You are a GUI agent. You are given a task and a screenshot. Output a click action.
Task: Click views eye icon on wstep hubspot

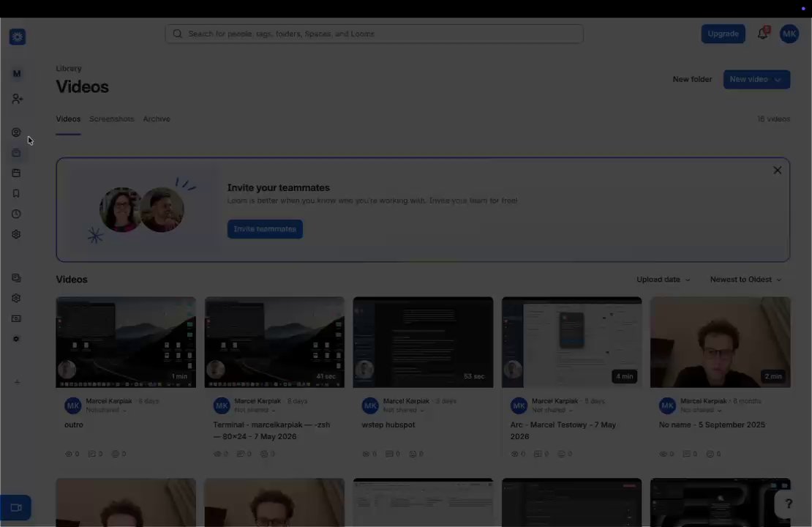[x=366, y=454]
